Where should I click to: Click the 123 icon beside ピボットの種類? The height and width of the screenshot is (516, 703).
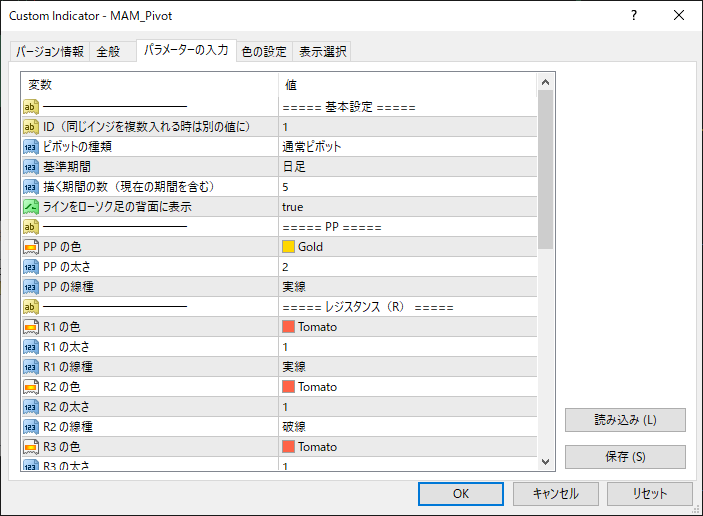coord(31,147)
